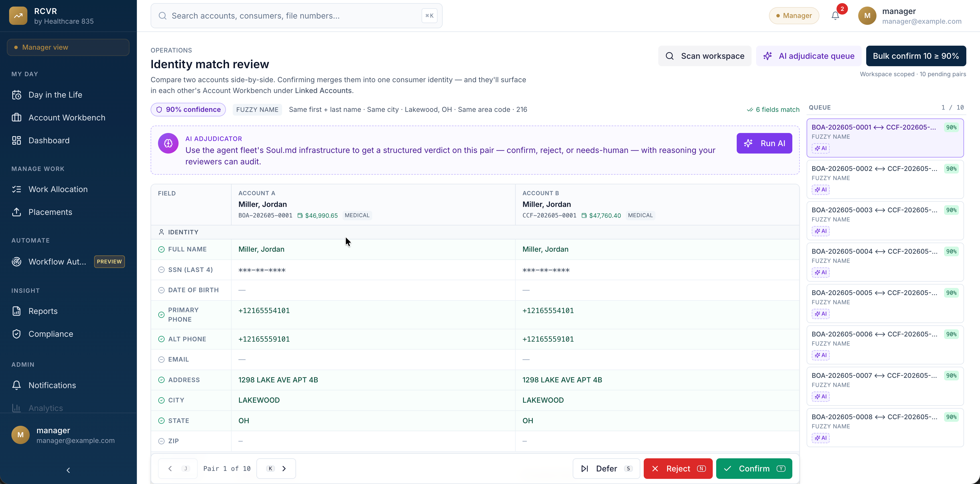Image resolution: width=980 pixels, height=484 pixels.
Task: Click Account A primary phone +12165554101
Action: click(x=264, y=310)
